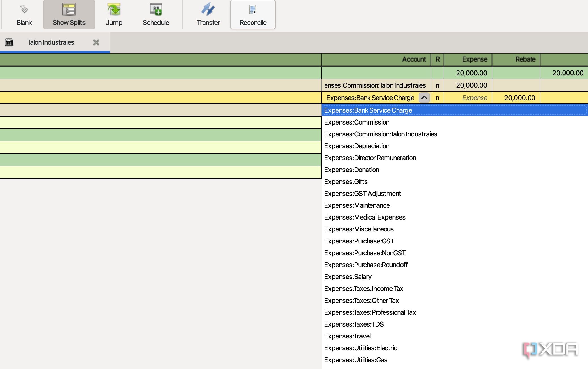Click the empty Expense field in the yellow row
Screen dimensions: 588x369
[x=468, y=98]
